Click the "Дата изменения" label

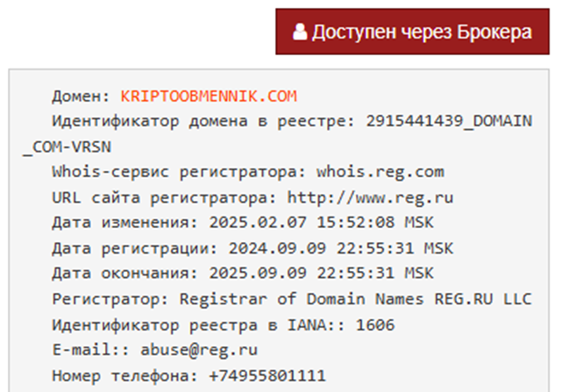110,223
